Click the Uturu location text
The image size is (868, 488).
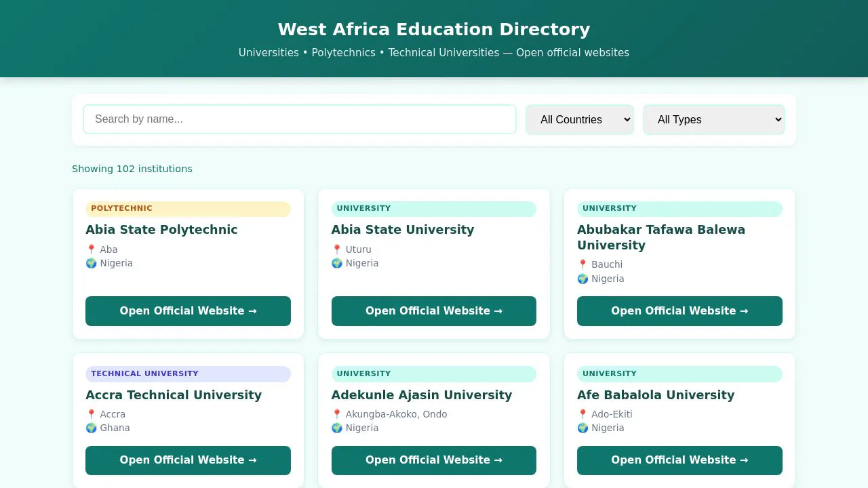point(359,249)
